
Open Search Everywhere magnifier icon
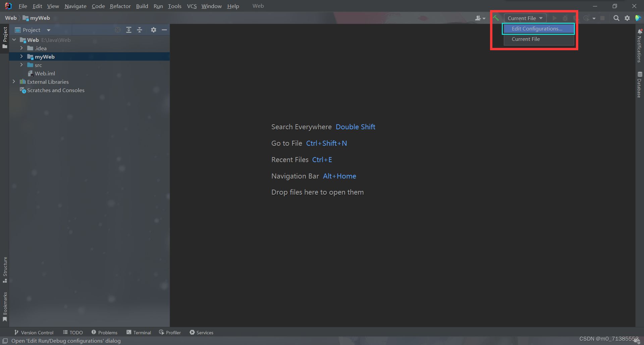[x=616, y=18]
